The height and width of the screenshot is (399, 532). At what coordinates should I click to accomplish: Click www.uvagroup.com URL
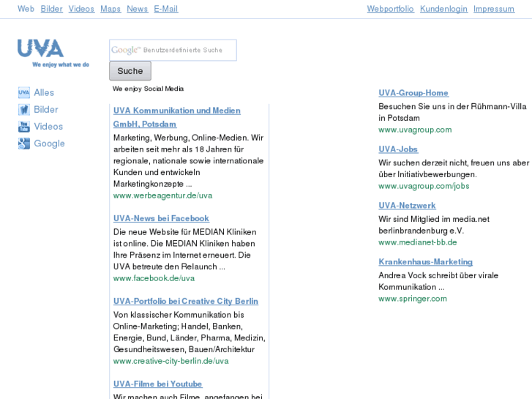coord(416,130)
